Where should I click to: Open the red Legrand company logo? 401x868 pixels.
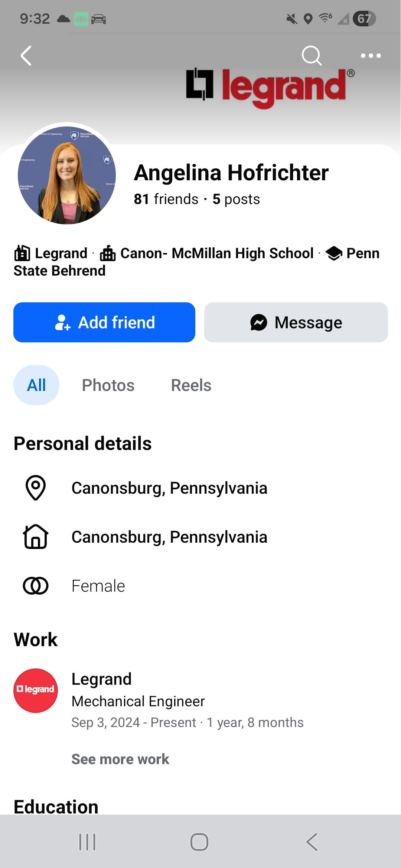tap(36, 691)
